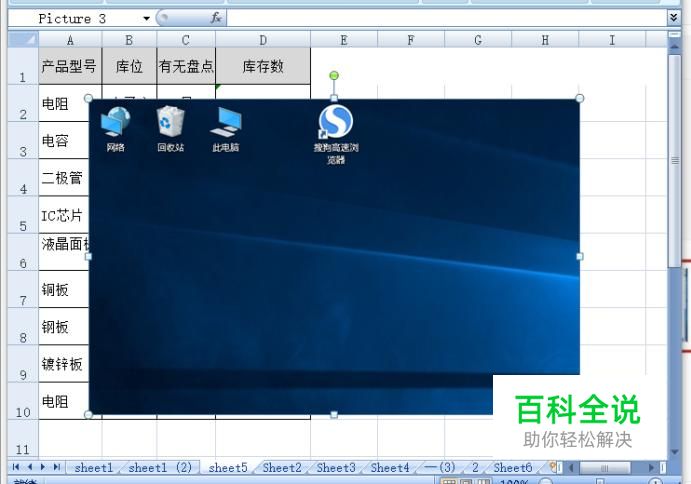
Task: Click the cell 电阻 in row 10
Action: tap(64, 401)
